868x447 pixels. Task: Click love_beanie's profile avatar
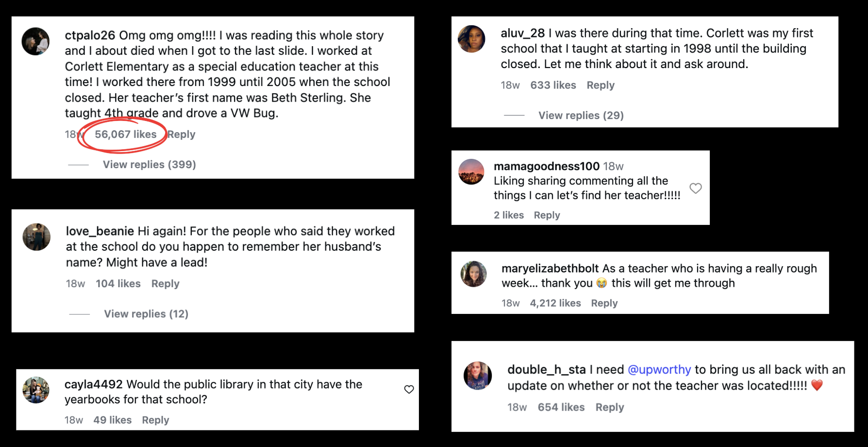36,237
